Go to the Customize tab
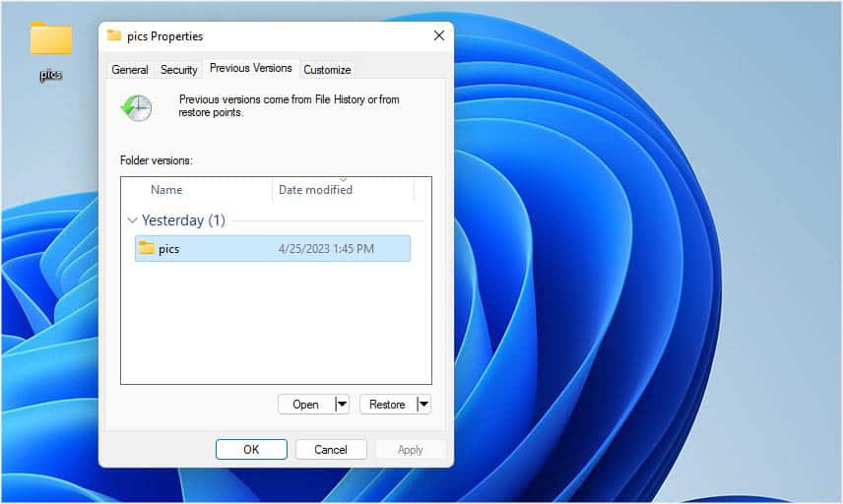843x504 pixels. click(327, 70)
